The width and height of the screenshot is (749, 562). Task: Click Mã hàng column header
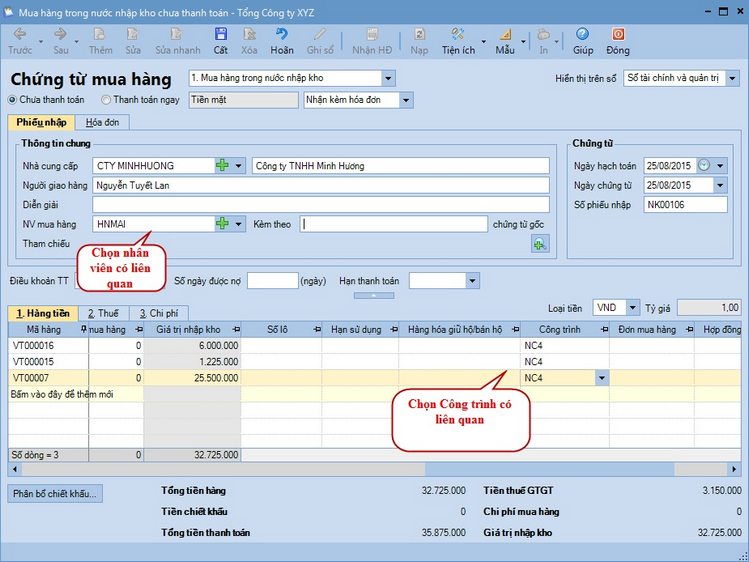pos(43,329)
